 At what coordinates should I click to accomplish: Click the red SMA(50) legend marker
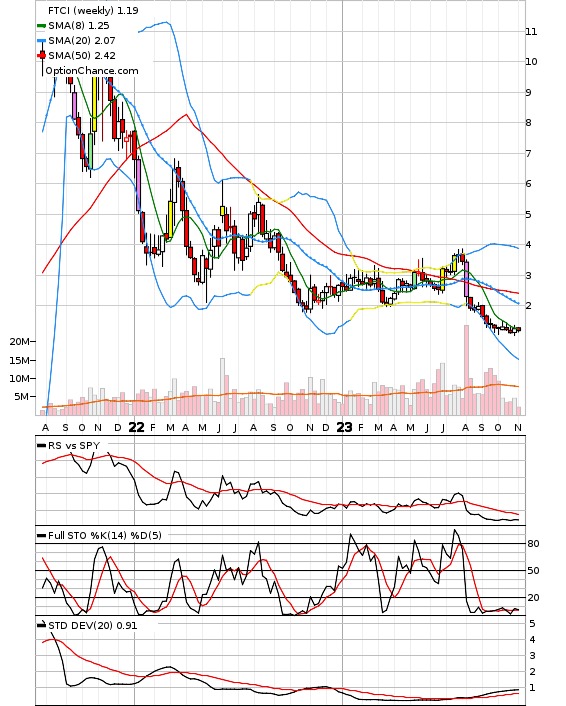click(x=41, y=55)
